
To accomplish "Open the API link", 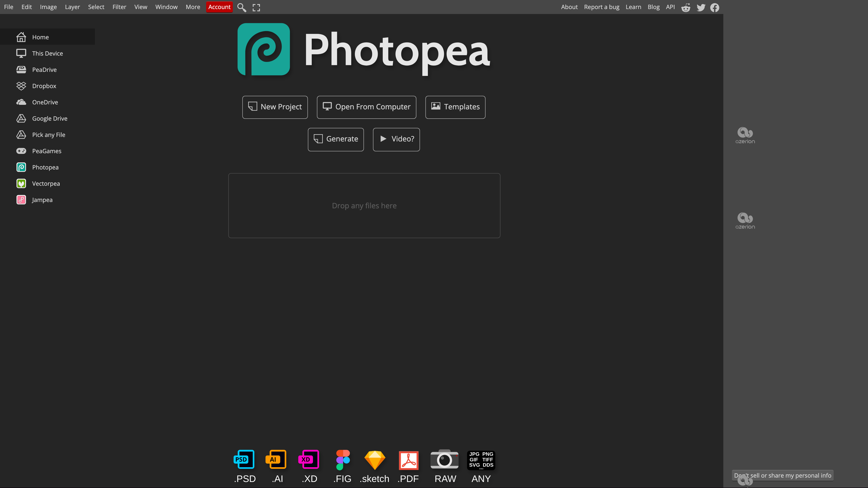I will coord(670,7).
